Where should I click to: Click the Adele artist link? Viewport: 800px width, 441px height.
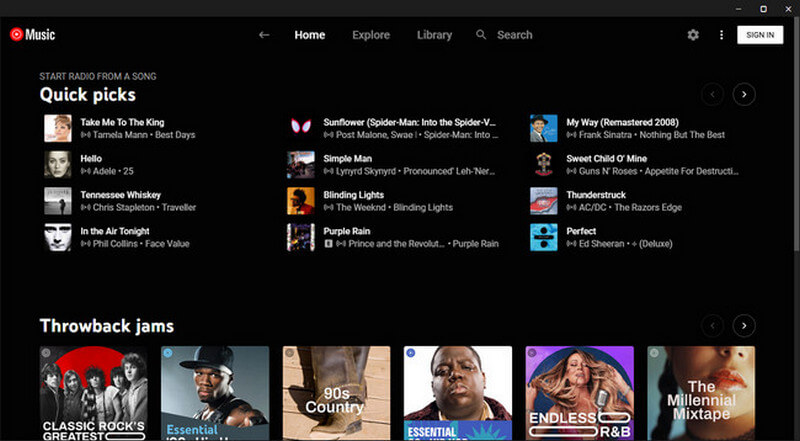104,172
